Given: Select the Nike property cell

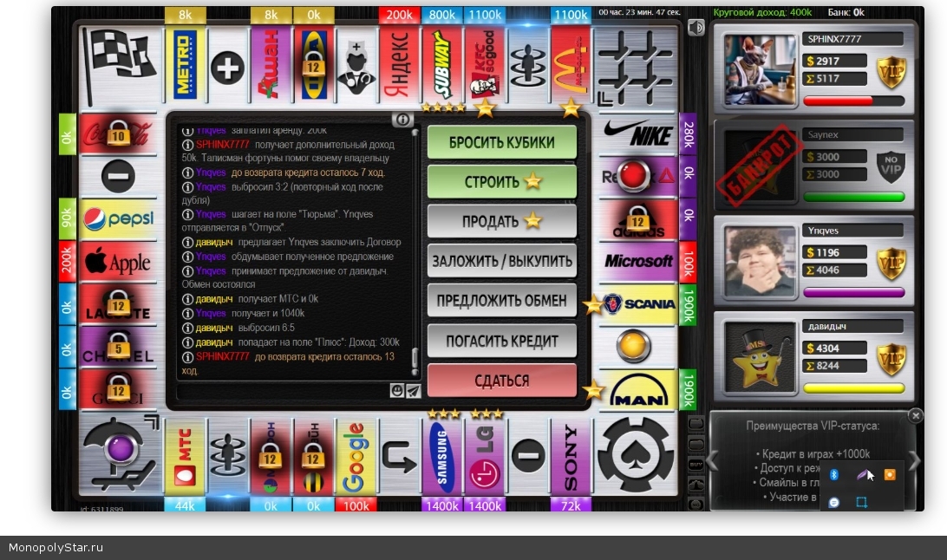Looking at the screenshot, I should click(x=637, y=134).
